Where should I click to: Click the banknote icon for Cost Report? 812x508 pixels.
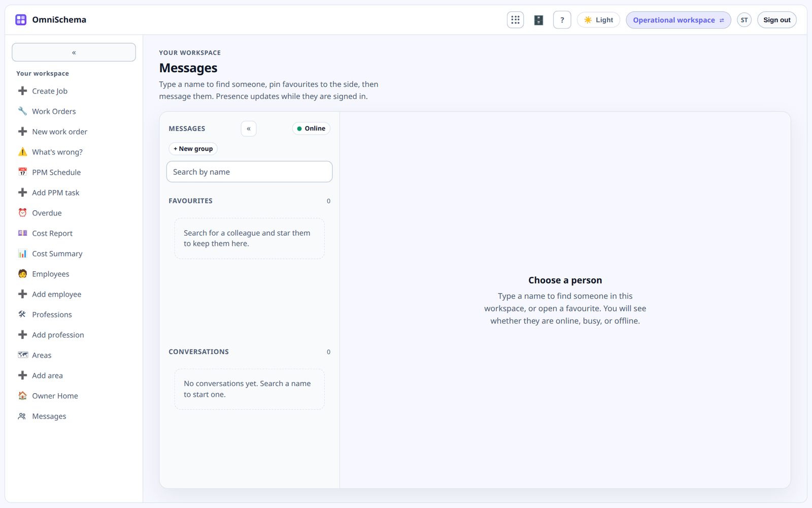22,233
